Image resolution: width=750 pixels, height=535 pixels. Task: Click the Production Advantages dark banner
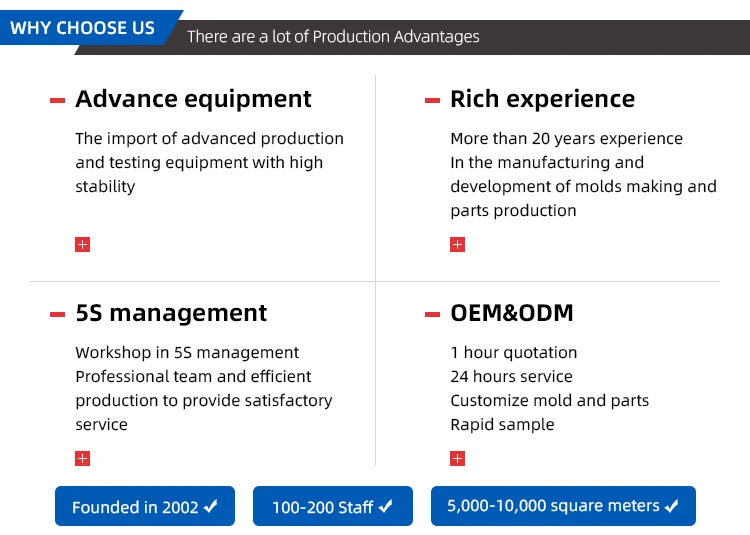pos(412,37)
